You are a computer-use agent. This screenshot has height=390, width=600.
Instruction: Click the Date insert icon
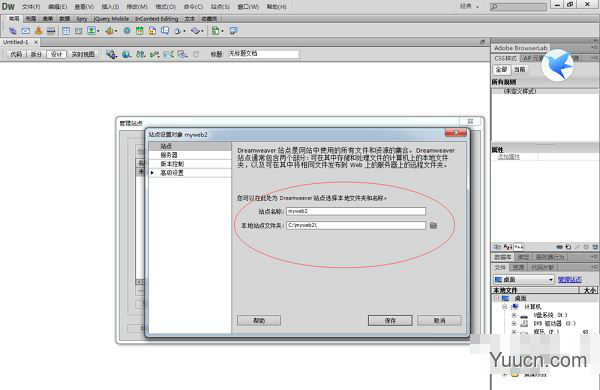[140, 31]
